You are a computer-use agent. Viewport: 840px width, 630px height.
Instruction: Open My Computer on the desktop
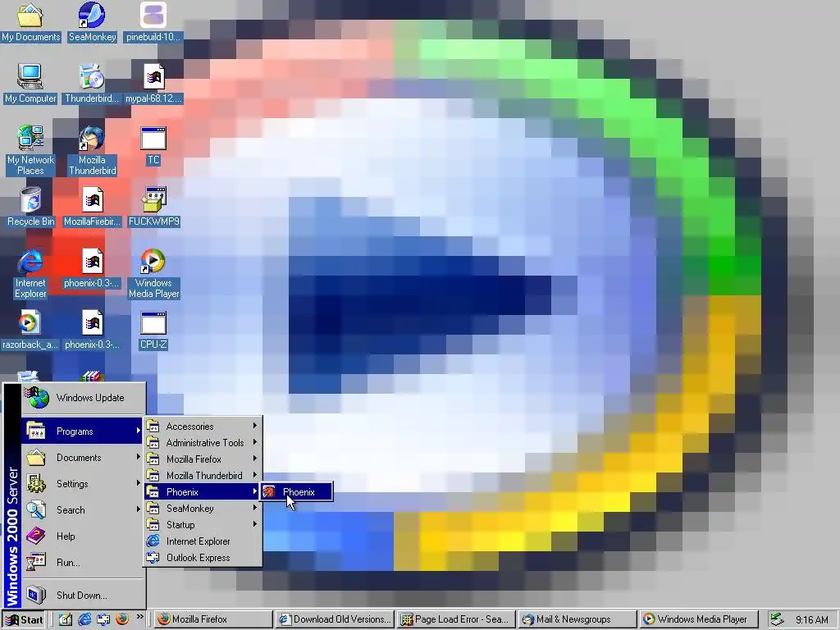pos(30,83)
